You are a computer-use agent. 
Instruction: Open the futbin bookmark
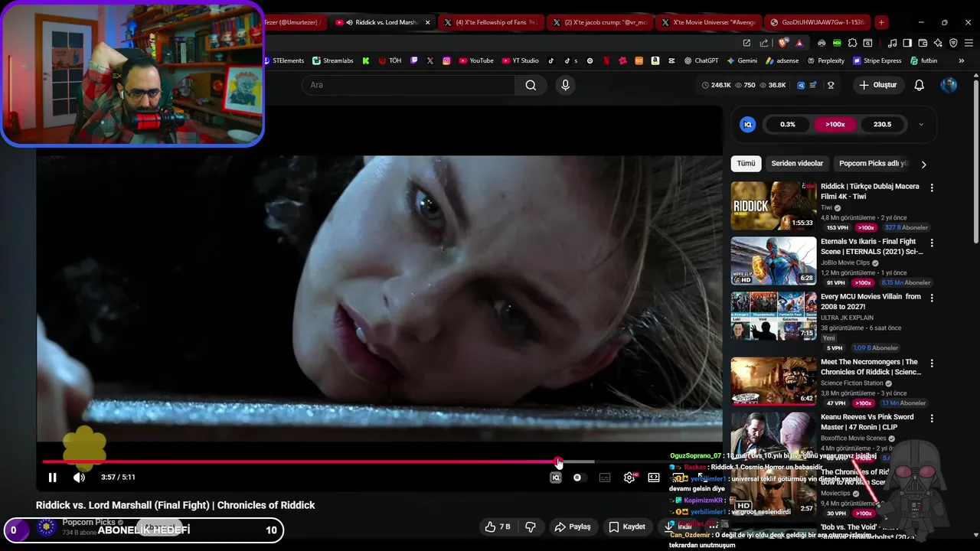click(x=924, y=60)
